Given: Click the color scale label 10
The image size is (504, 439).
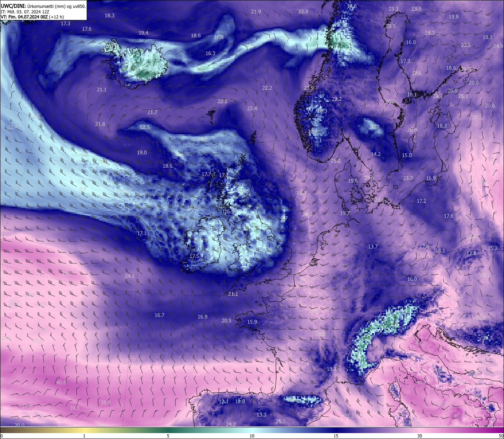Looking at the screenshot, I should point(252,436).
